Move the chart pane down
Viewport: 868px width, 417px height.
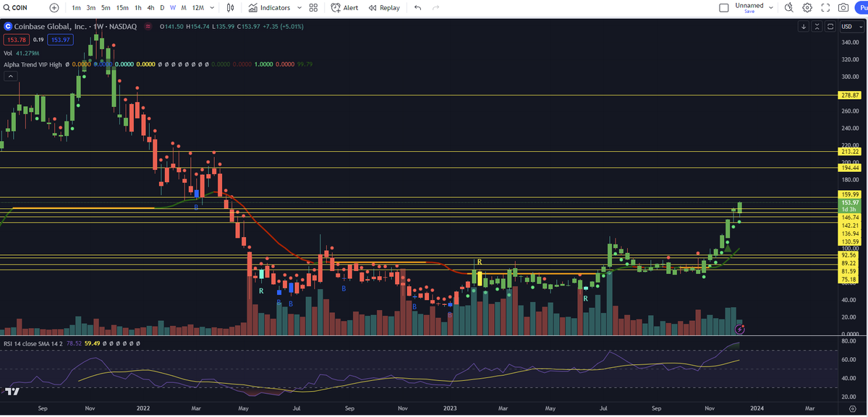pyautogui.click(x=804, y=27)
